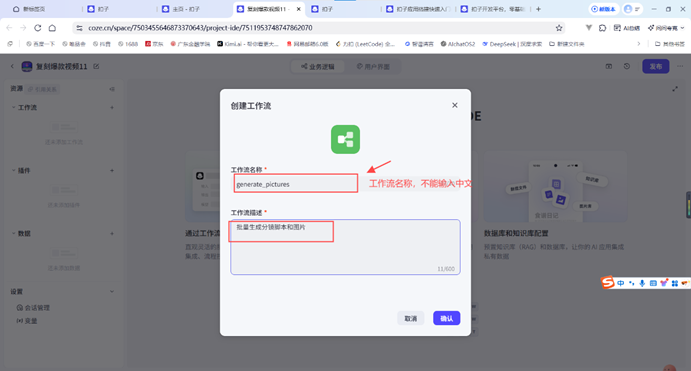This screenshot has width=691, height=371.
Task: Click the preview icon left of history icon
Action: [609, 67]
